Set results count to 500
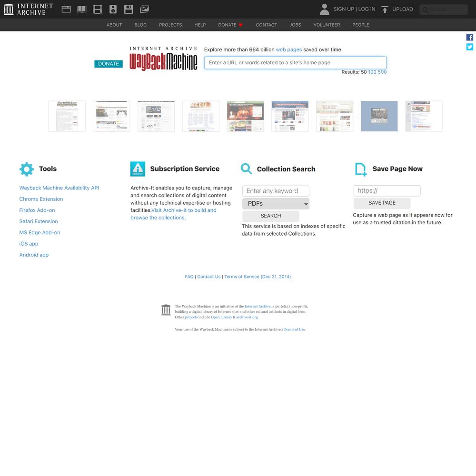Screen dimensions: 476x476 (x=382, y=72)
